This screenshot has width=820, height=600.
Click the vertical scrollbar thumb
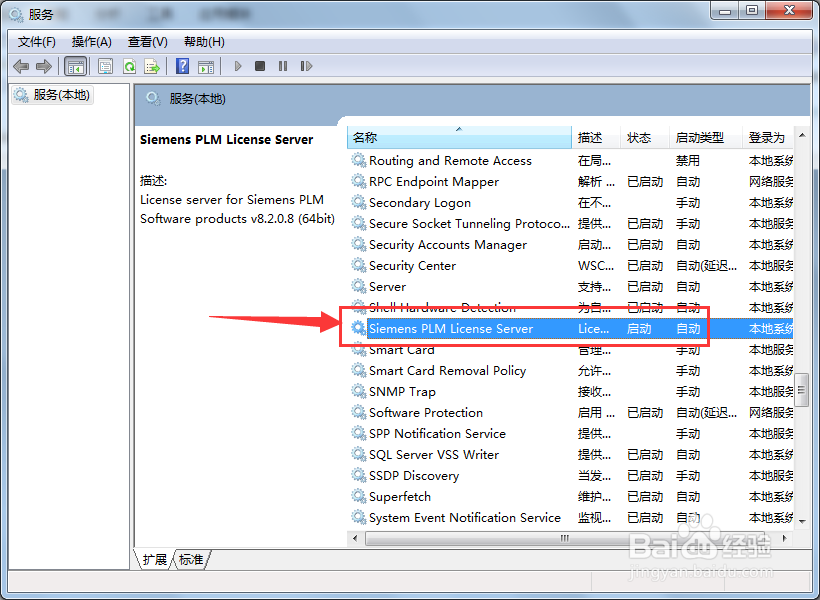click(x=802, y=390)
